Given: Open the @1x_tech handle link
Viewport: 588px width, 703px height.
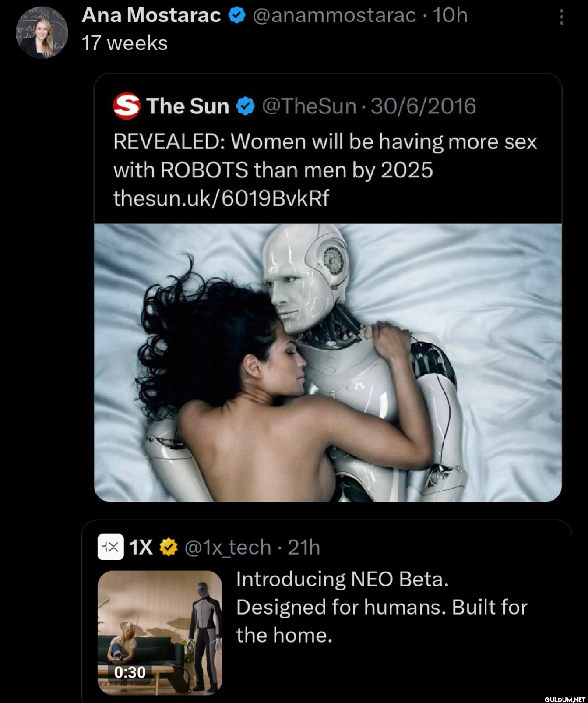Looking at the screenshot, I should pyautogui.click(x=228, y=548).
